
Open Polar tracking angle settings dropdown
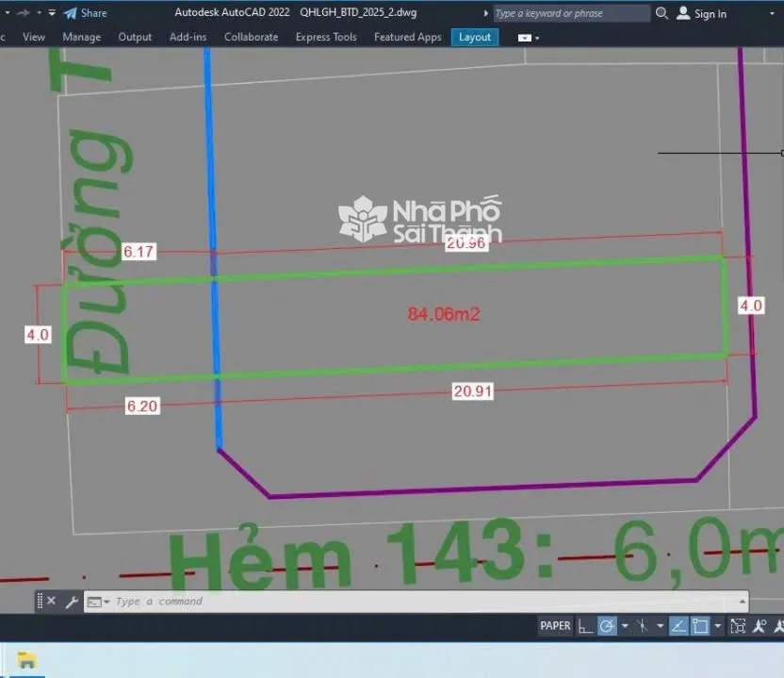point(625,626)
